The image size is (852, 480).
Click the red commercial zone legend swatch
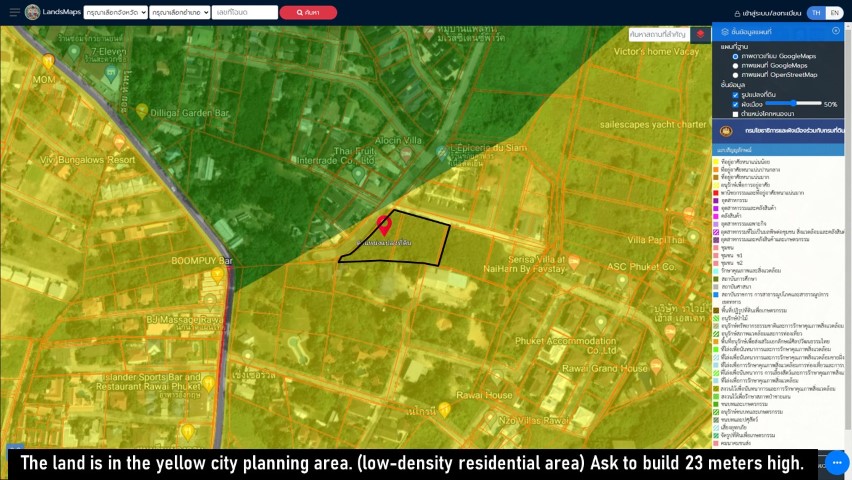(x=716, y=192)
